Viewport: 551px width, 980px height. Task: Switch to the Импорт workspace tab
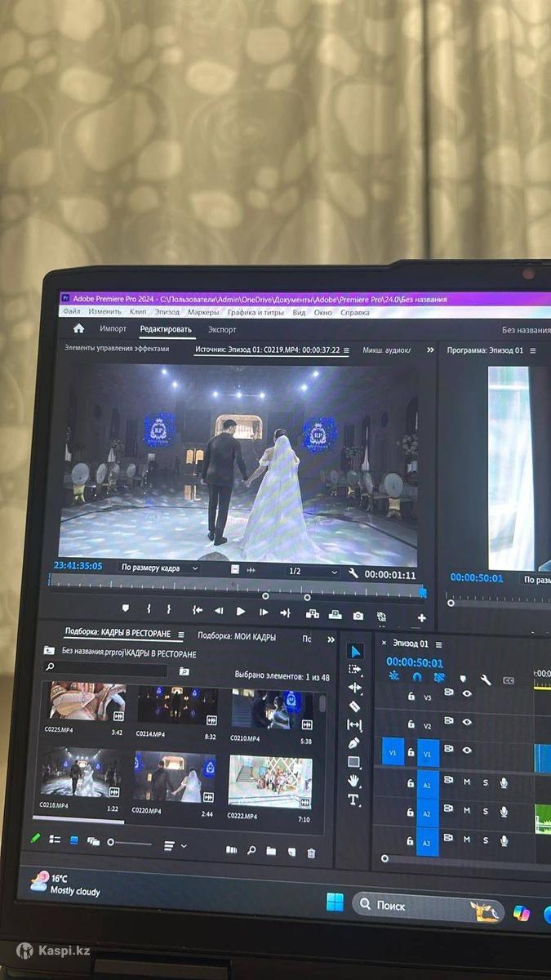(x=113, y=329)
